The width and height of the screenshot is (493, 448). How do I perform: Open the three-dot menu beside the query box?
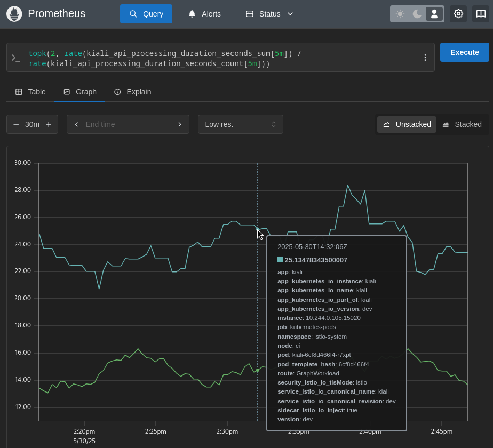[425, 58]
